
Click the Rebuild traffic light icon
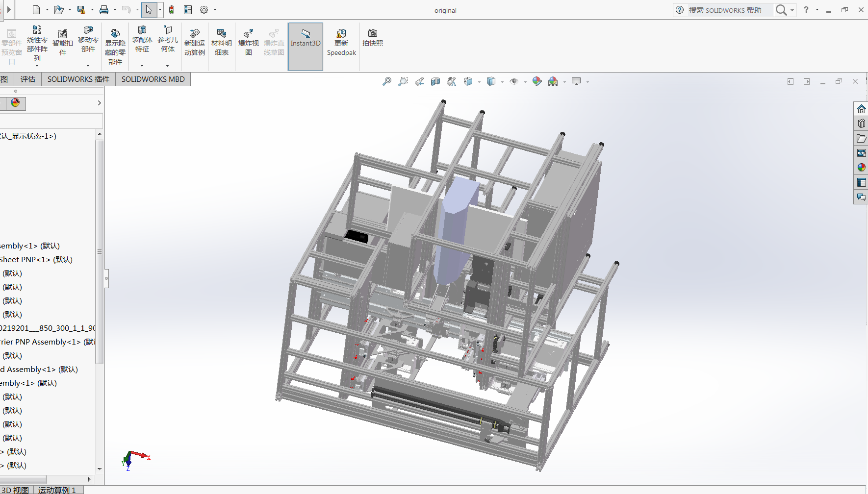click(x=172, y=10)
